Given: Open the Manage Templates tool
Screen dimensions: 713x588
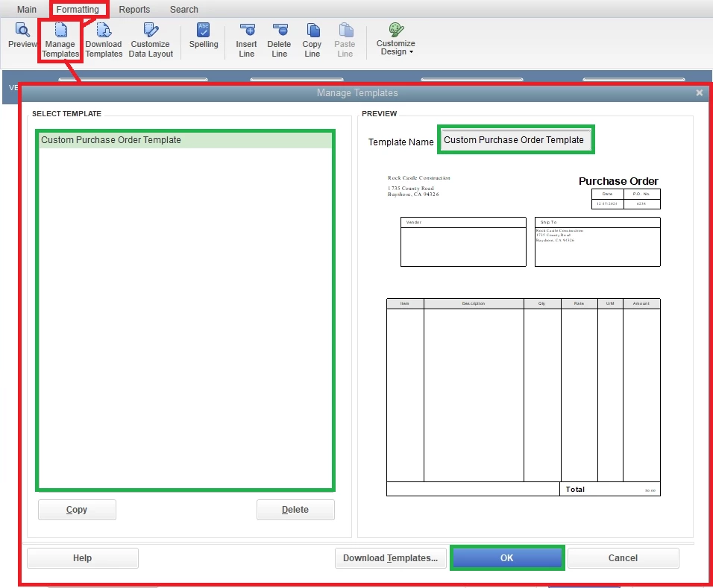Looking at the screenshot, I should coord(60,40).
